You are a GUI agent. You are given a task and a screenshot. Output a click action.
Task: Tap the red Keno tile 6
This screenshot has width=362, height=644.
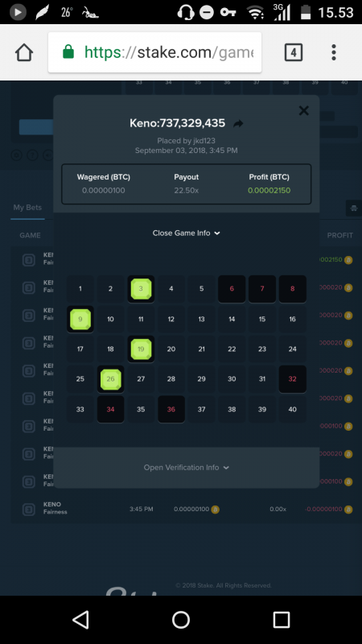(232, 289)
